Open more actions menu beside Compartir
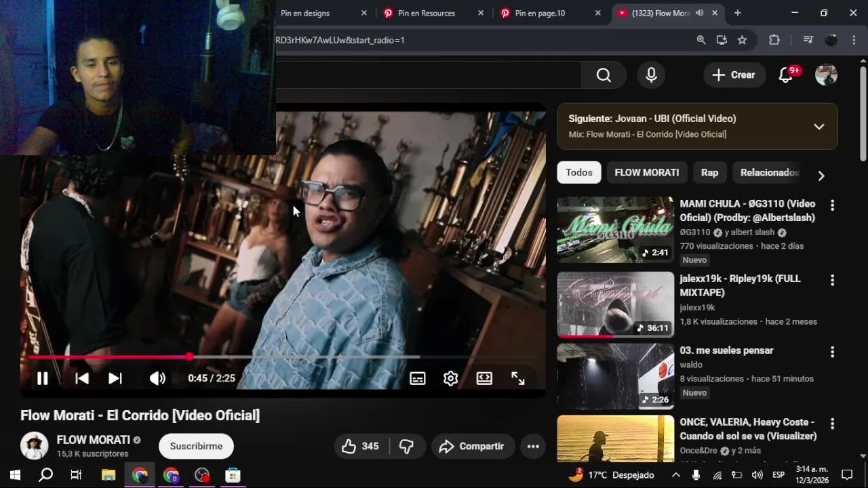Viewport: 868px width, 488px height. tap(533, 446)
